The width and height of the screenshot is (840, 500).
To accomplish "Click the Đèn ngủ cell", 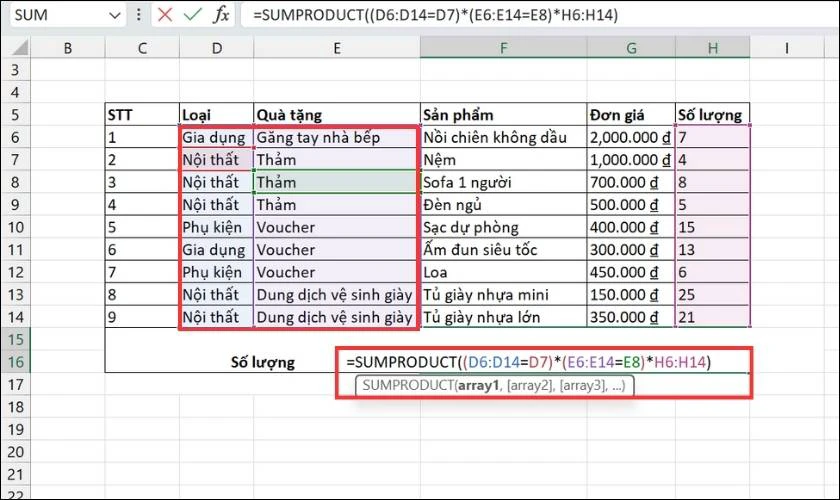I will tap(504, 205).
